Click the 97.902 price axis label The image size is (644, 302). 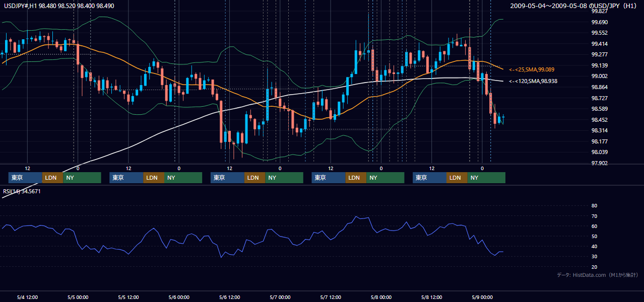pyautogui.click(x=599, y=163)
